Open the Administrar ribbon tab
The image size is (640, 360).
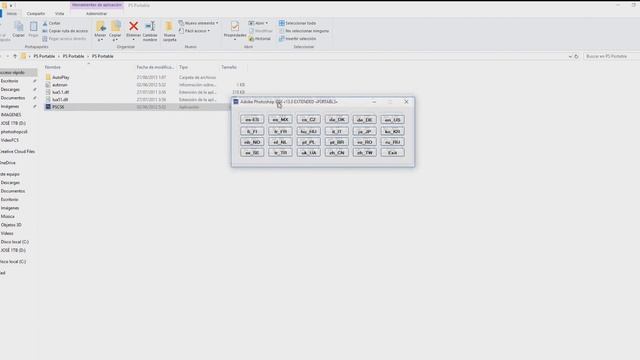pos(96,13)
